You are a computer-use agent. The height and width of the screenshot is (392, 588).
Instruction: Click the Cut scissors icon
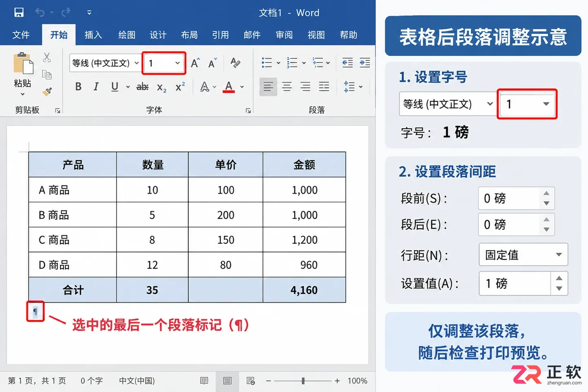47,58
